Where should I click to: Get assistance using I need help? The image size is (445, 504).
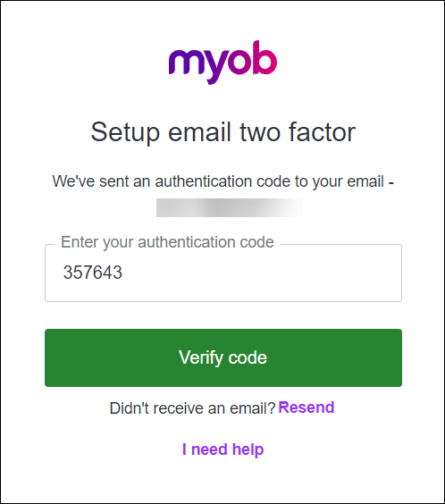click(x=223, y=449)
